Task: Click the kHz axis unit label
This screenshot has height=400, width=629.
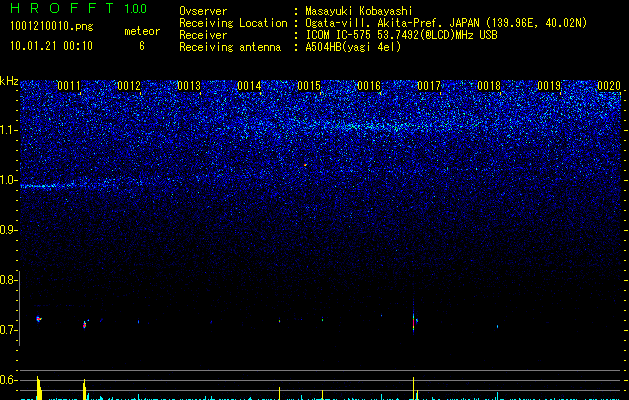Action: pos(9,81)
